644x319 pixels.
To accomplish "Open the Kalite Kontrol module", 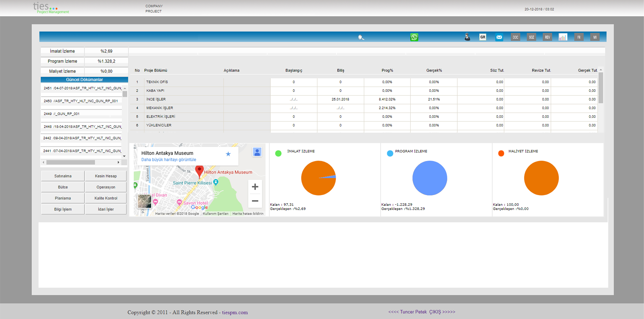I will pos(106,198).
